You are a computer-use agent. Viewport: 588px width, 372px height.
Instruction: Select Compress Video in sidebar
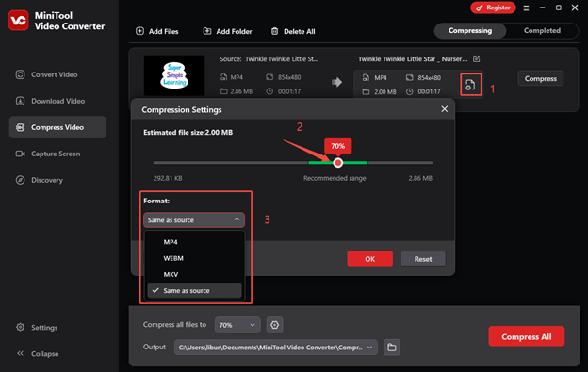click(57, 127)
